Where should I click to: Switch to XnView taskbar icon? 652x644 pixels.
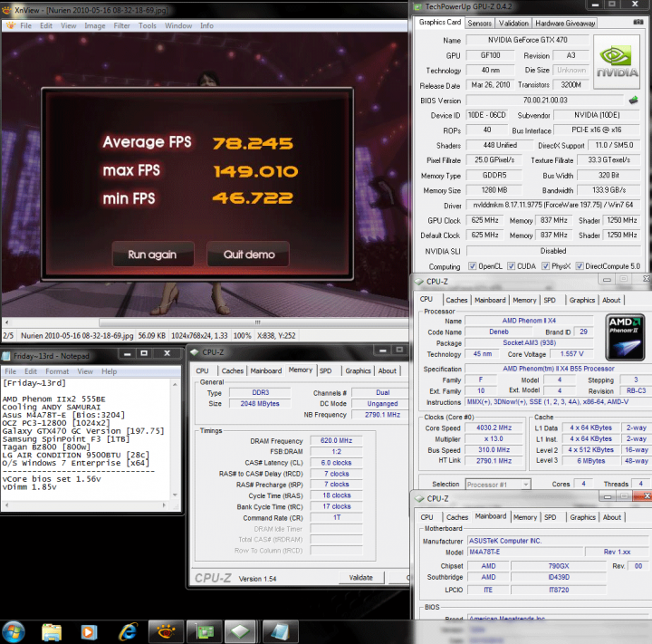coord(166,632)
